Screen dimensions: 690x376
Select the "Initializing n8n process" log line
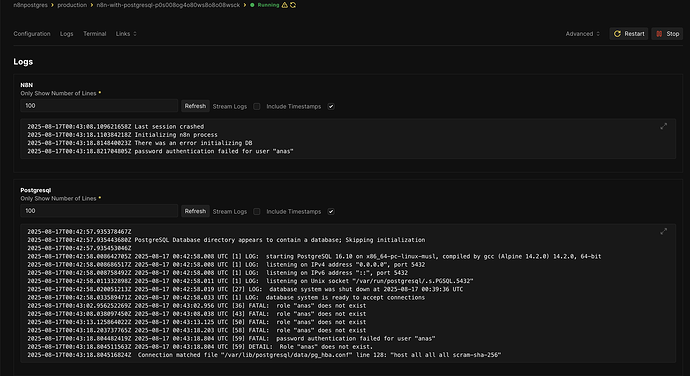[x=122, y=135]
